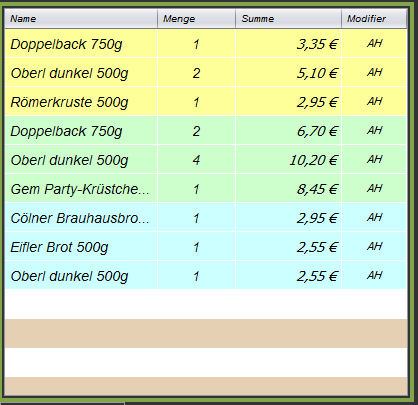Select the Römerkruste 500g item
The height and width of the screenshot is (405, 418).
coord(206,102)
